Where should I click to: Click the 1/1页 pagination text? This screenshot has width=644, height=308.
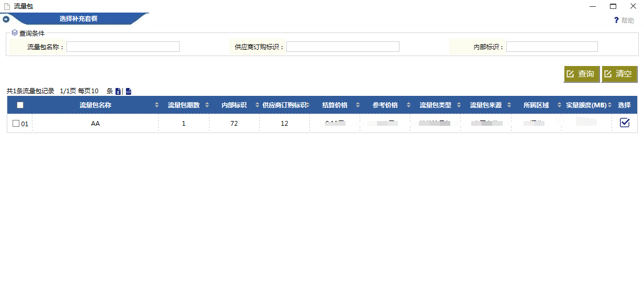68,91
